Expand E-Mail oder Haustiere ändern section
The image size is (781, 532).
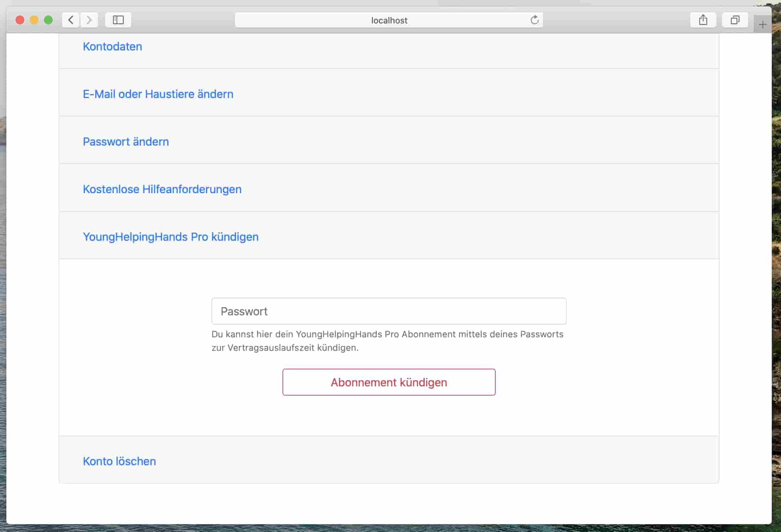(x=158, y=94)
